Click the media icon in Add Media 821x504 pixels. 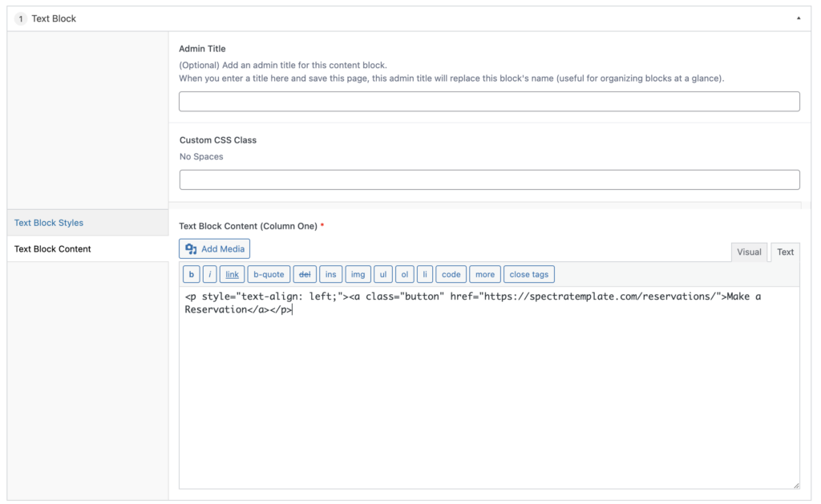tap(191, 249)
